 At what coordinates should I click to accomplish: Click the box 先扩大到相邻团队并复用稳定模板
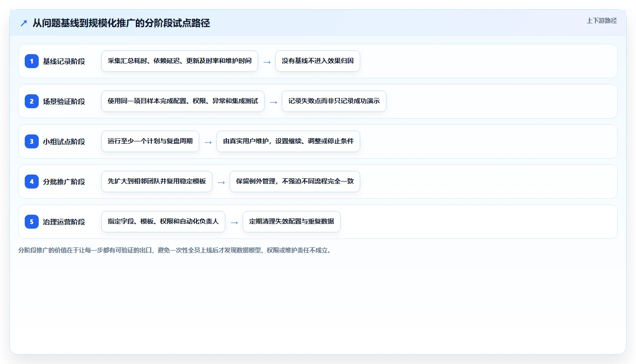click(x=157, y=182)
